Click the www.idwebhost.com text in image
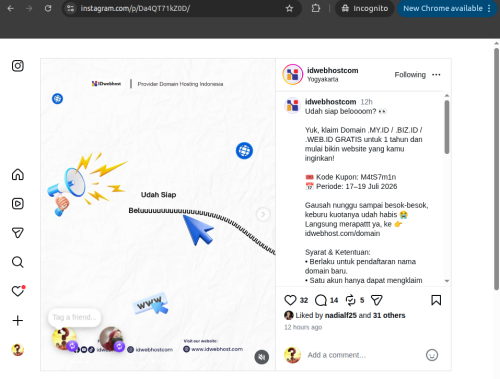Image resolution: width=500 pixels, height=379 pixels. pos(217,349)
